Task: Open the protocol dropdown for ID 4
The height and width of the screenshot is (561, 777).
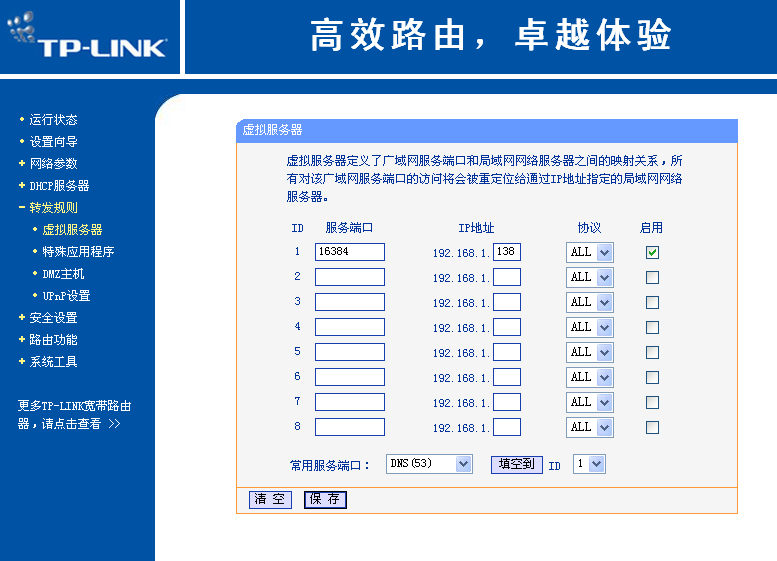Action: pyautogui.click(x=590, y=328)
